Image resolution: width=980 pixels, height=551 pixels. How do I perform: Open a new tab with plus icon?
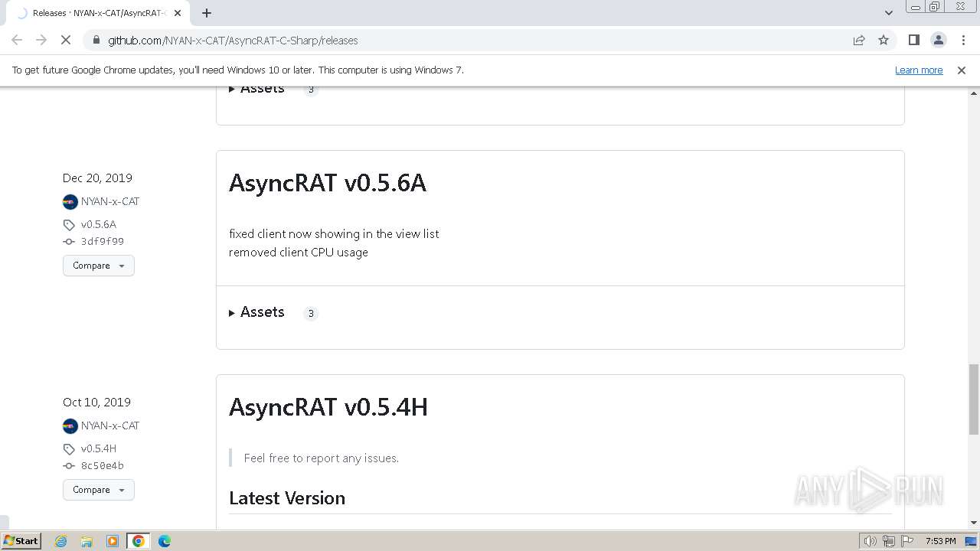coord(207,13)
